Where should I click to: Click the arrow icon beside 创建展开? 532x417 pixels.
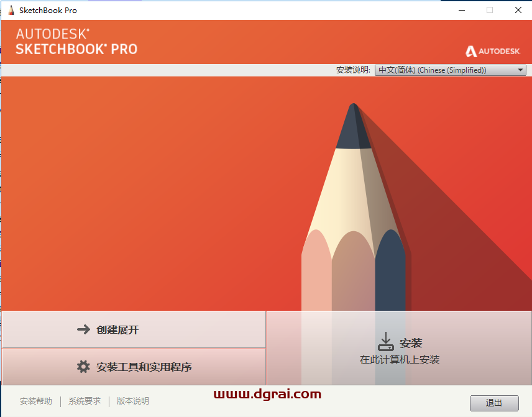click(83, 329)
